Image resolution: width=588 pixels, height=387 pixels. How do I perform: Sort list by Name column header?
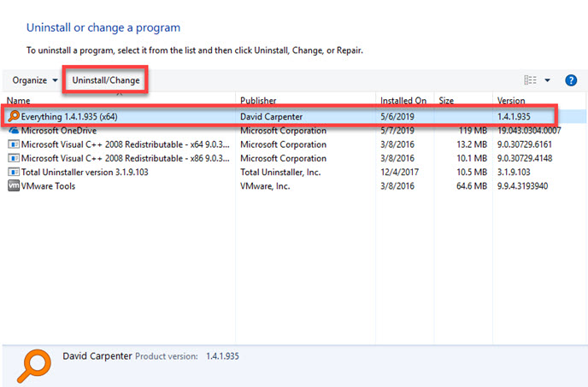coord(19,101)
